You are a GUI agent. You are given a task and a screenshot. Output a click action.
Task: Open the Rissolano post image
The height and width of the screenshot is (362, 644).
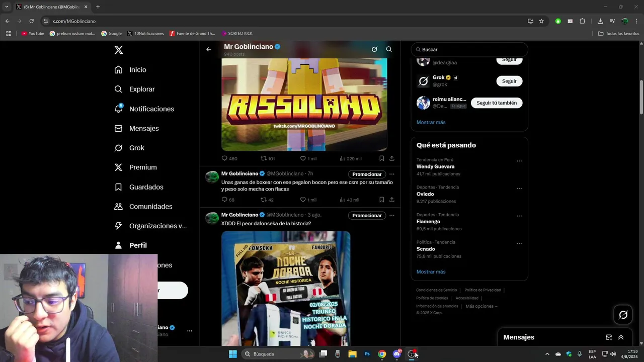coord(304,105)
